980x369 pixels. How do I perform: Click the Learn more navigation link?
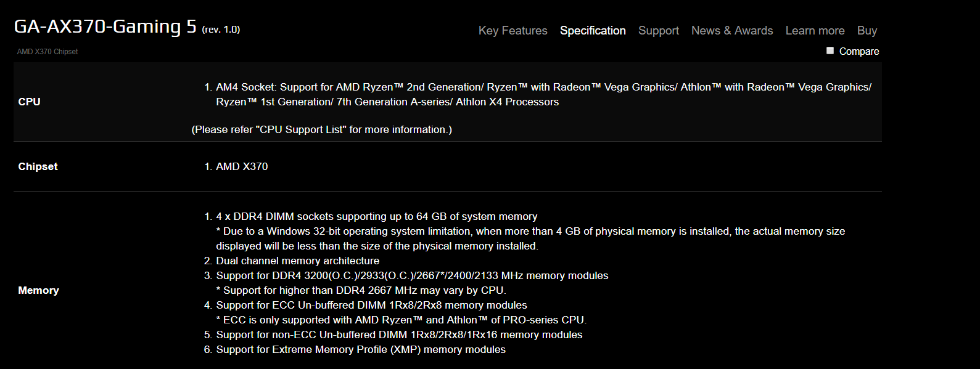click(x=815, y=31)
